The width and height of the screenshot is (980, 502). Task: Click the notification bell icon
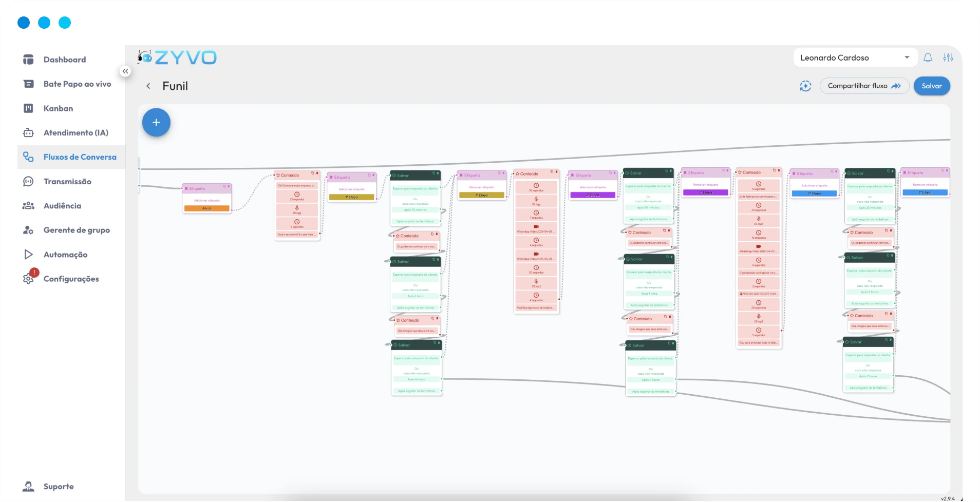[x=928, y=58]
